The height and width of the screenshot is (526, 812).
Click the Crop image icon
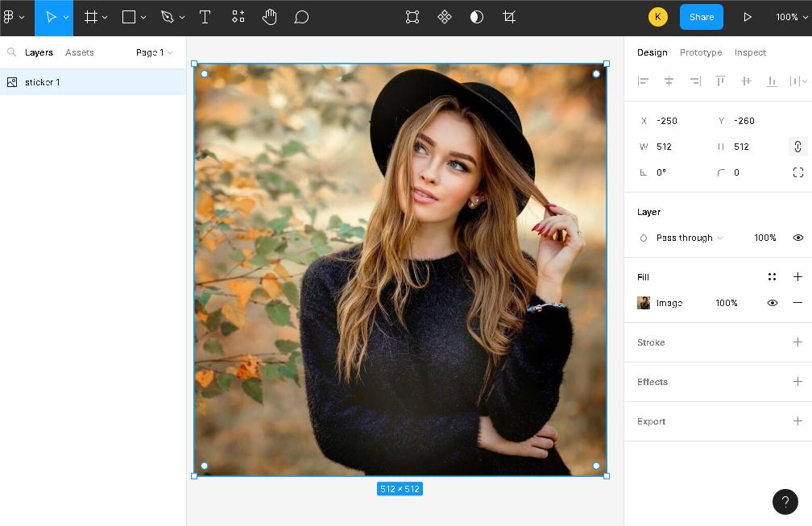509,17
